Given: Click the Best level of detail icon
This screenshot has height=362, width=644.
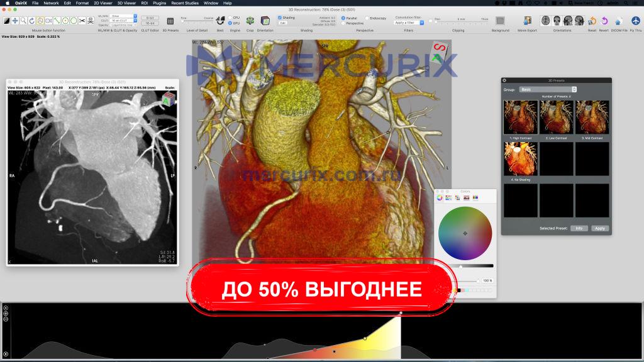Looking at the screenshot, I should pos(220,21).
